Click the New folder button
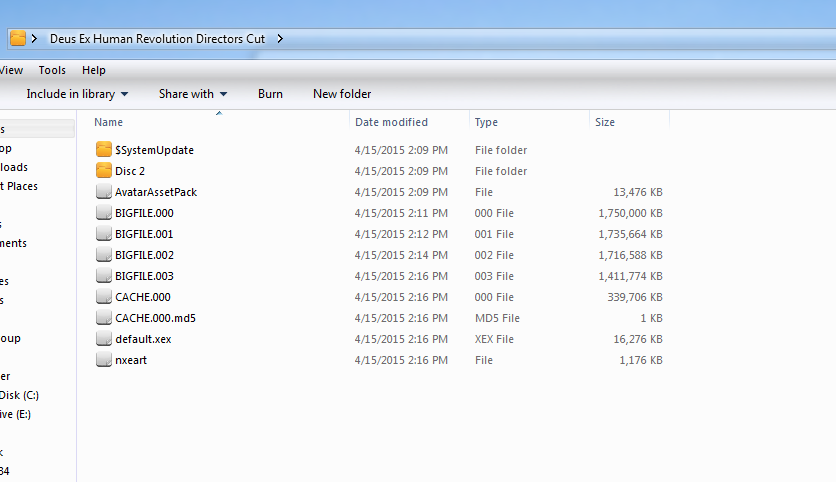 342,94
